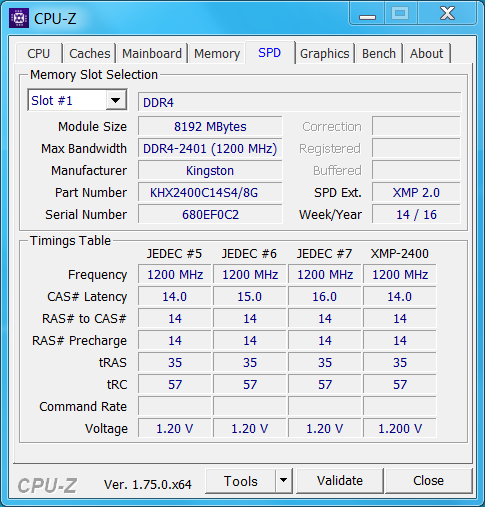Click XMP-2400 CAS# Latency 14.0 cell

(400, 297)
